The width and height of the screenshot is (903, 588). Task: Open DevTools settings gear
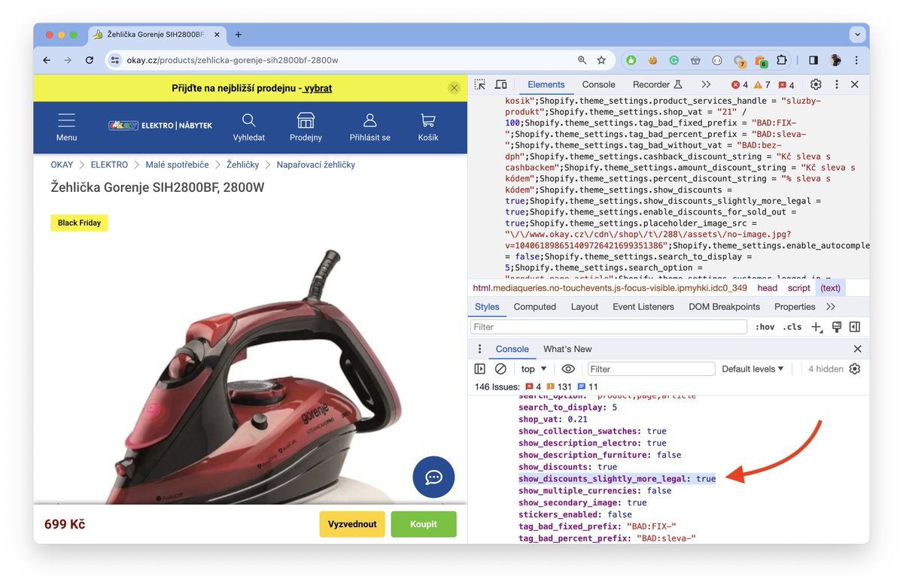tap(816, 85)
